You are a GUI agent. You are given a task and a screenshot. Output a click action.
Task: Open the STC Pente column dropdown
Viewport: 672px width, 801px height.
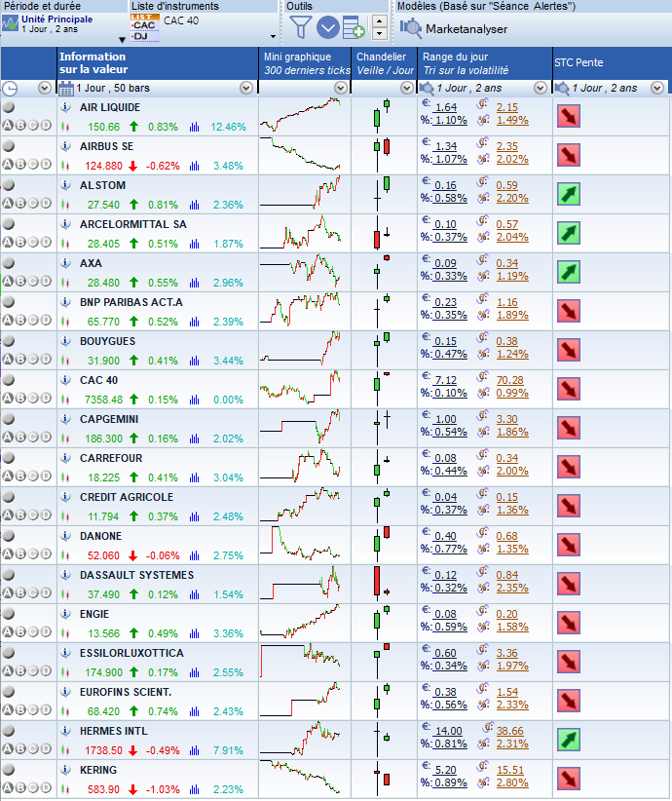[657, 89]
